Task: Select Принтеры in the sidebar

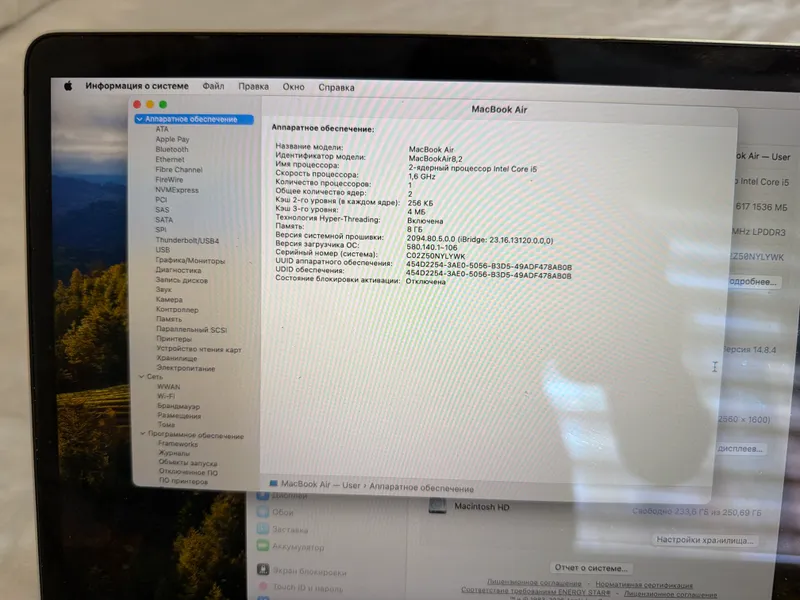Action: coord(174,339)
